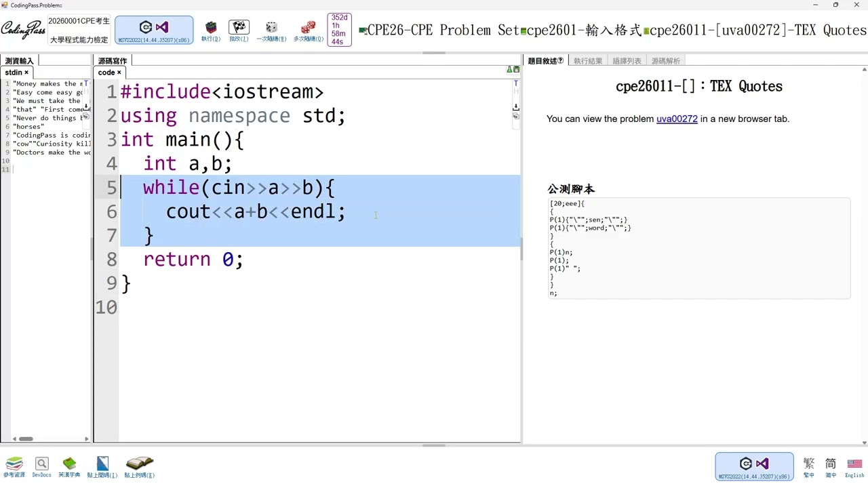Click the copy icon below download in code margin
Screen dimensions: 868x488
(x=516, y=117)
